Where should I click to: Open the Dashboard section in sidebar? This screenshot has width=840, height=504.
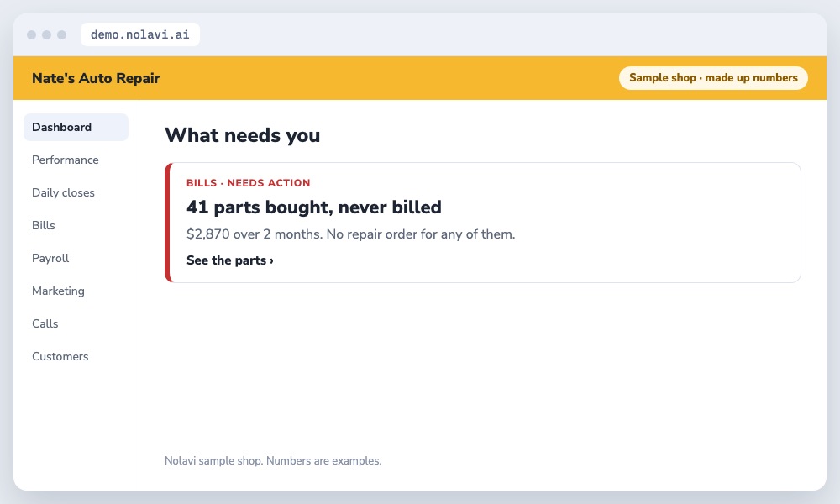click(x=76, y=127)
